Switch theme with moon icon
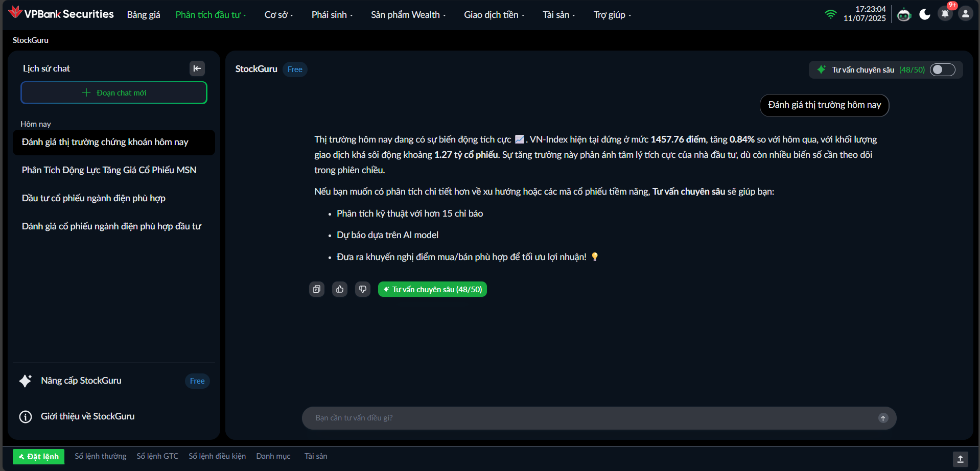 (x=925, y=14)
